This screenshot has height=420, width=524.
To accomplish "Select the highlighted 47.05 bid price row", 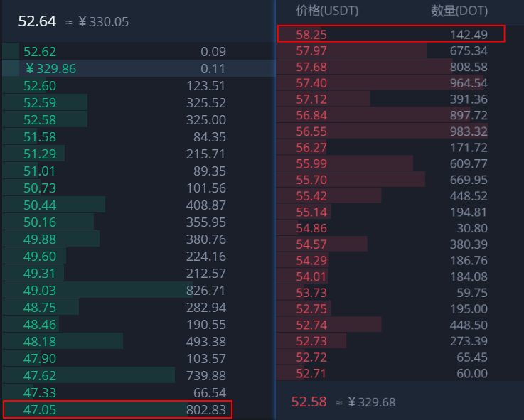I will (x=117, y=409).
